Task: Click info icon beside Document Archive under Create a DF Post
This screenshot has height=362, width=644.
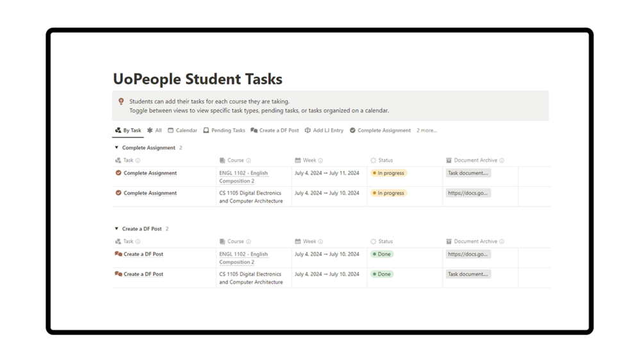Action: (502, 242)
